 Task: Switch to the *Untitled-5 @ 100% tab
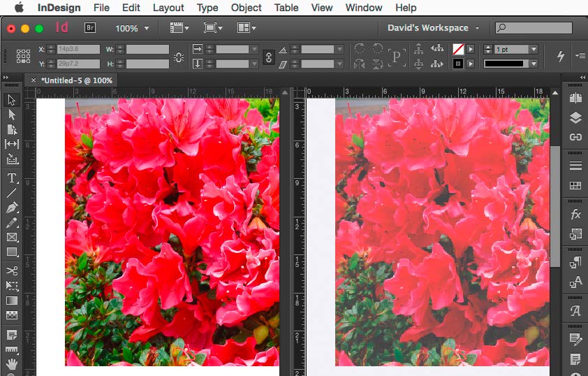click(x=77, y=80)
